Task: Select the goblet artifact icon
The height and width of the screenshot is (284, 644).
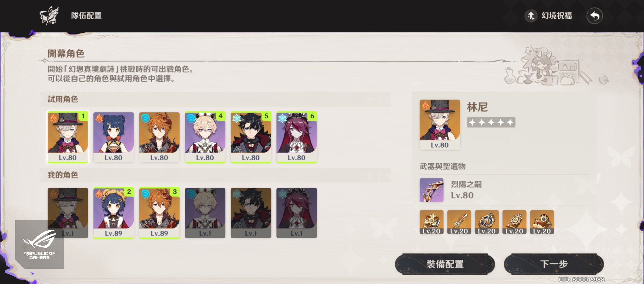Action: 514,222
